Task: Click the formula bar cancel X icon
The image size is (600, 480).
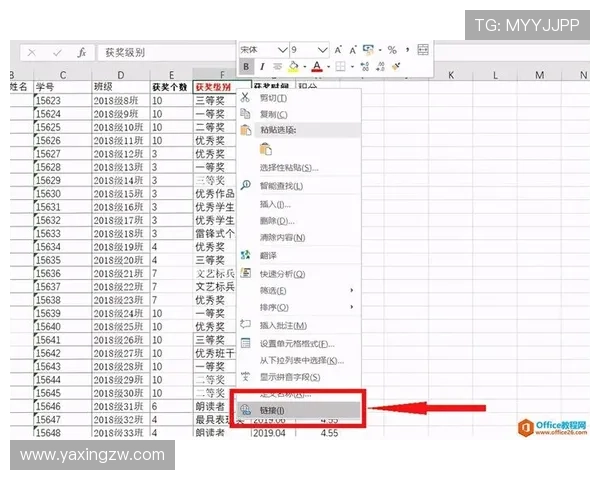Action: tap(32, 53)
